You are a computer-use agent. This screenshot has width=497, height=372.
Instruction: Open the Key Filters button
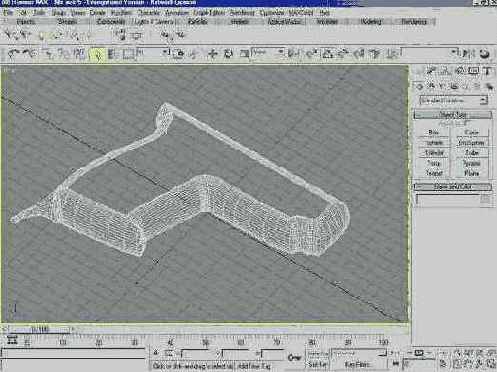(359, 364)
